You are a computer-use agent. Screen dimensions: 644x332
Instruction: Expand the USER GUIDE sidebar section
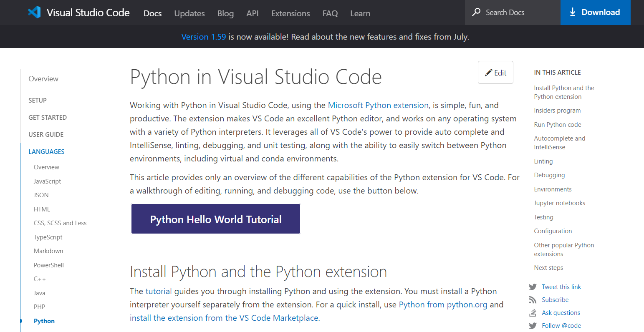[46, 135]
